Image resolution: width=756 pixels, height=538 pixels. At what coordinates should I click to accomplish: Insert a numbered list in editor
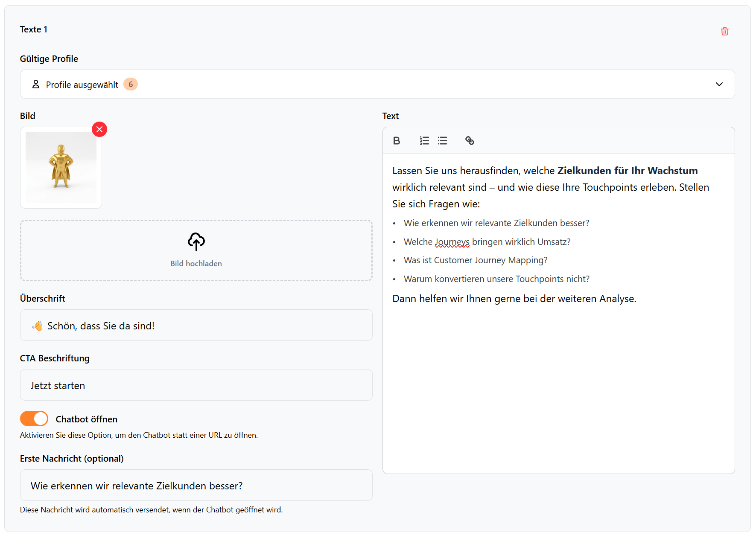[424, 141]
